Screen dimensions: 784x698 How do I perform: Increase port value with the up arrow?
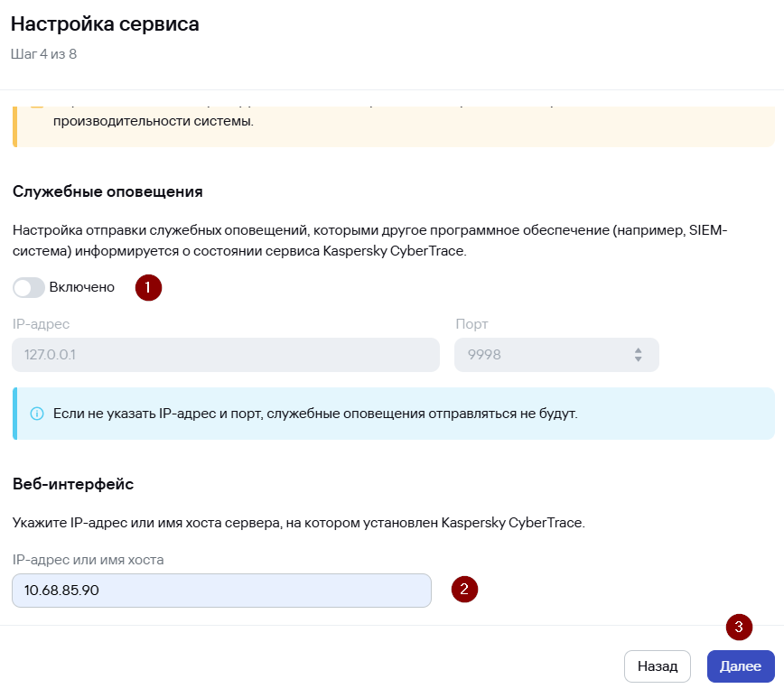[x=638, y=350]
